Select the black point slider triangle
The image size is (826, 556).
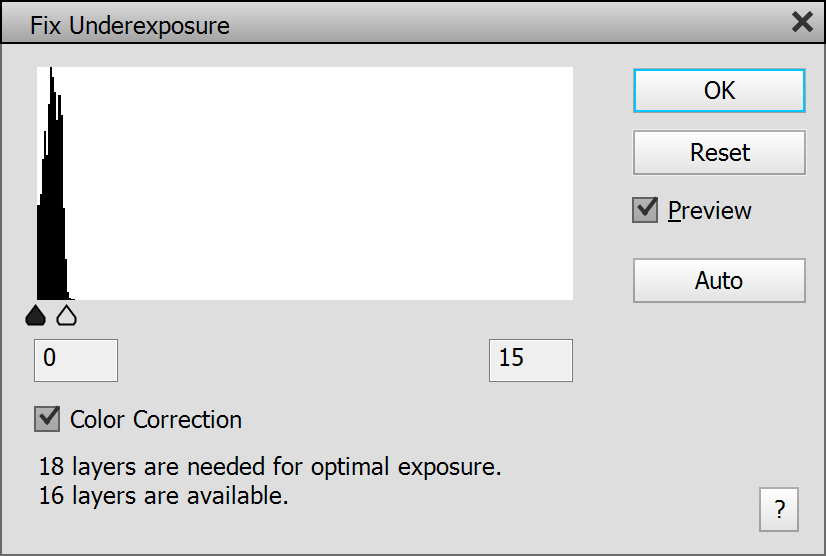point(36,317)
